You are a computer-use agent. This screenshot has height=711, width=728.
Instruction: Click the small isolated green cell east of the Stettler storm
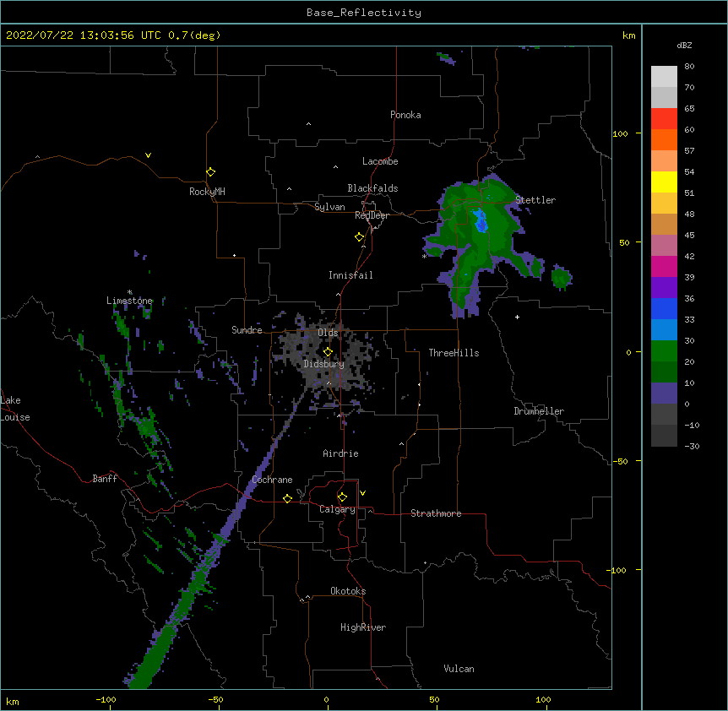(562, 278)
